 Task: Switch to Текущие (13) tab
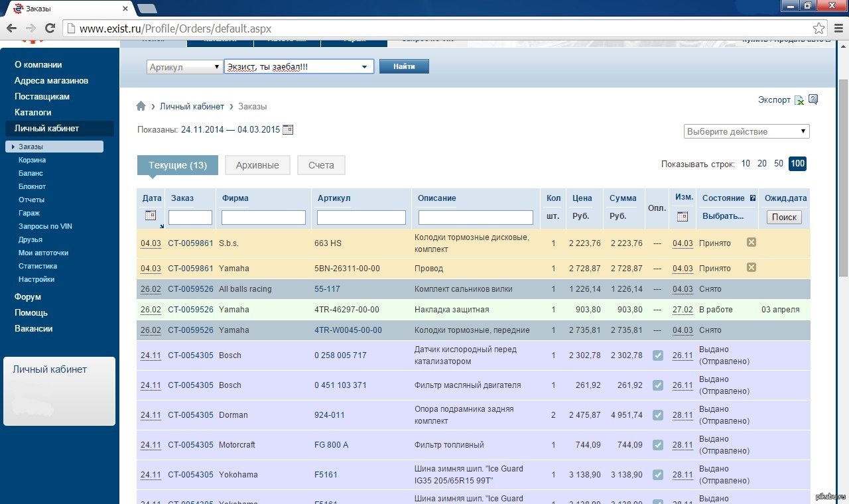178,165
